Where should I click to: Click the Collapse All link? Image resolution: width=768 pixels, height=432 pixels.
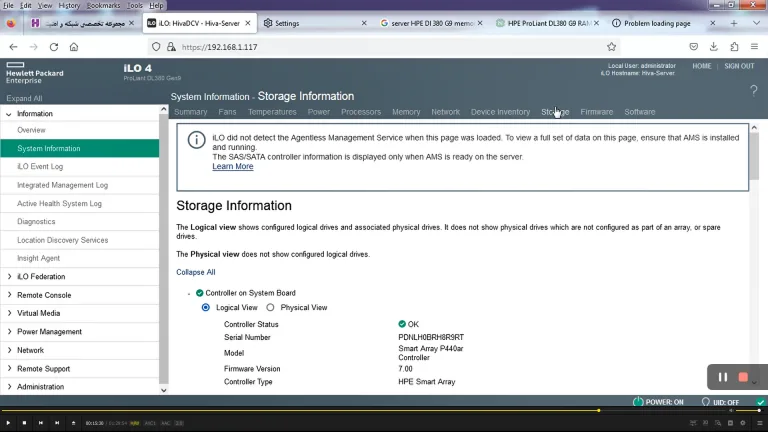(x=195, y=272)
